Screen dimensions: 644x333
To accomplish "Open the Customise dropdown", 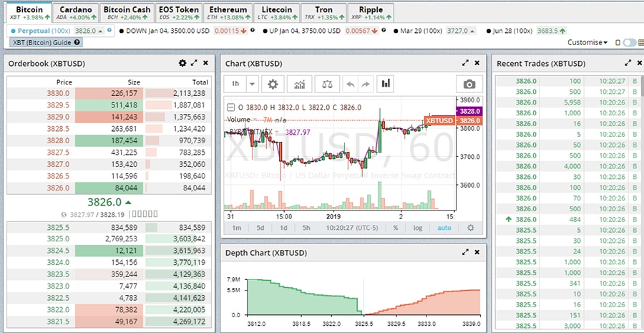I will (587, 43).
